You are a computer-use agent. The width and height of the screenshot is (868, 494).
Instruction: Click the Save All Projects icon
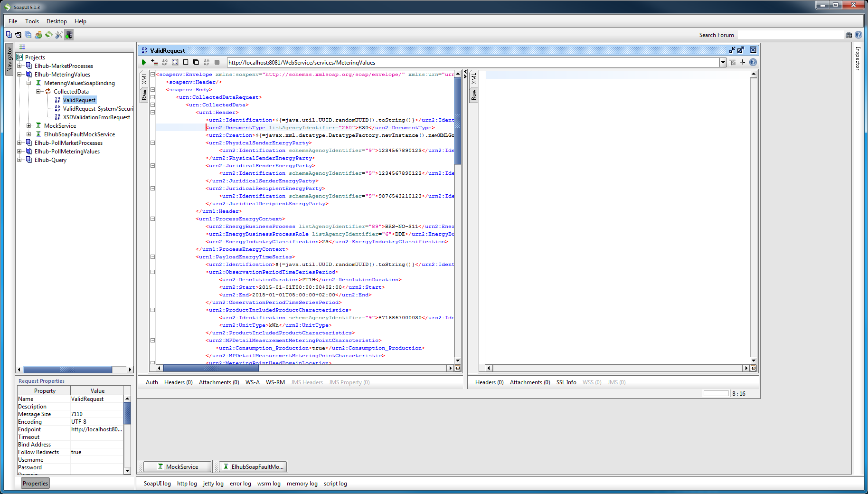(x=28, y=35)
